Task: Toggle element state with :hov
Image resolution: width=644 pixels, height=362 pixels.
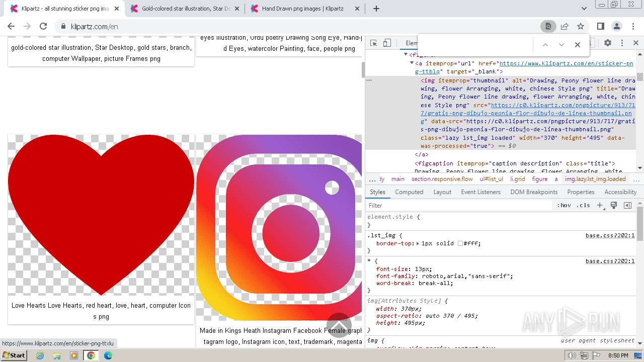Action: click(564, 205)
